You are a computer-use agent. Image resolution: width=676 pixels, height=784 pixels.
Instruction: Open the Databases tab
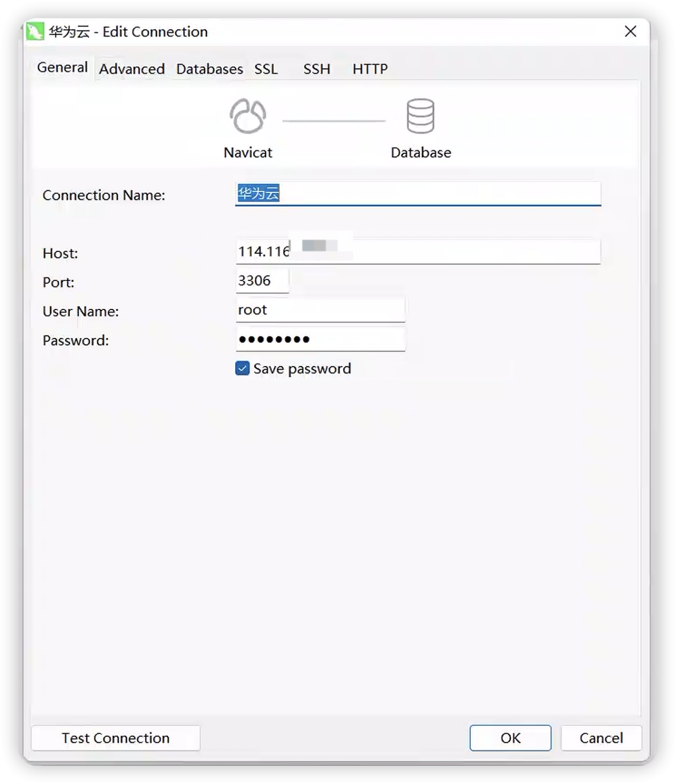209,69
